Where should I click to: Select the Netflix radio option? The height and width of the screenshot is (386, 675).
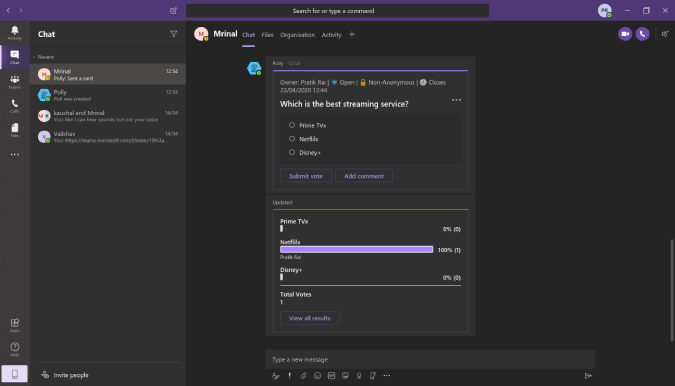[x=292, y=139]
